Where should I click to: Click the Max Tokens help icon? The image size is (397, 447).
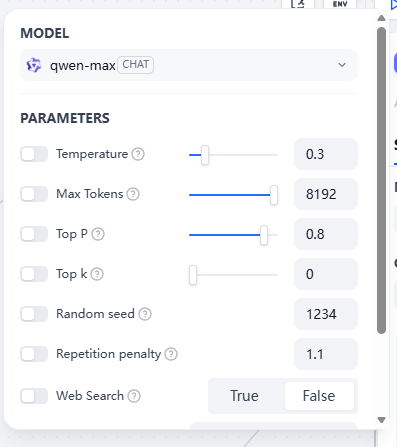point(133,194)
